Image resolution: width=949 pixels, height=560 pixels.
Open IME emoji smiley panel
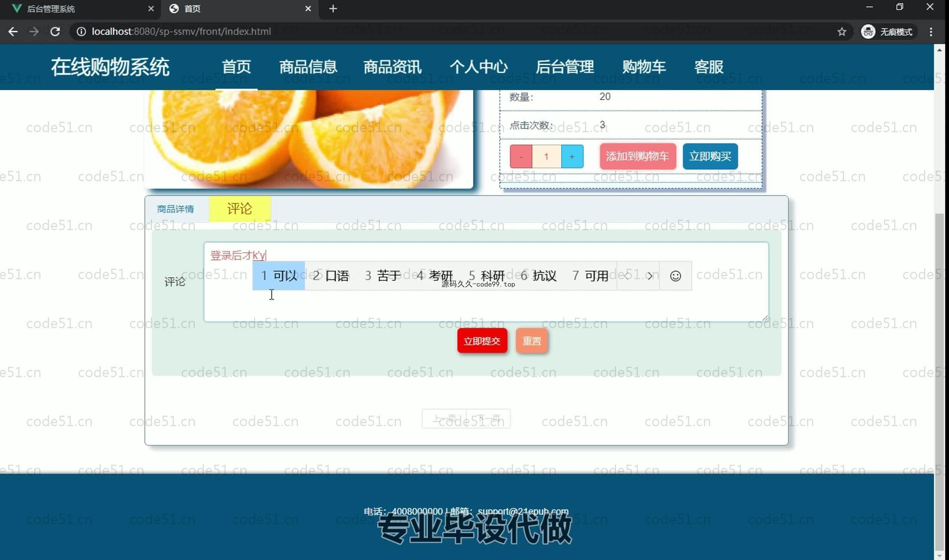(x=676, y=276)
